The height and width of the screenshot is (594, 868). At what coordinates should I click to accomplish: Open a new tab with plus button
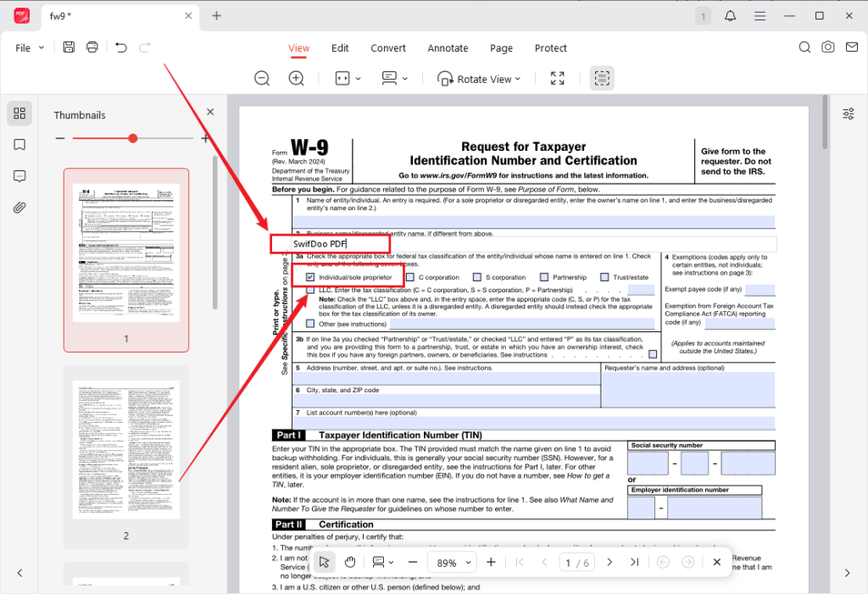click(x=216, y=15)
